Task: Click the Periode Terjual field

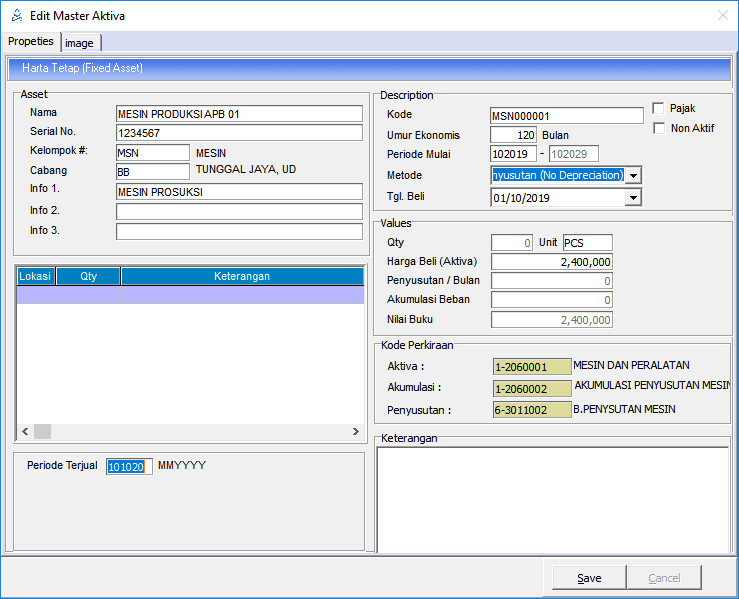Action: point(129,467)
